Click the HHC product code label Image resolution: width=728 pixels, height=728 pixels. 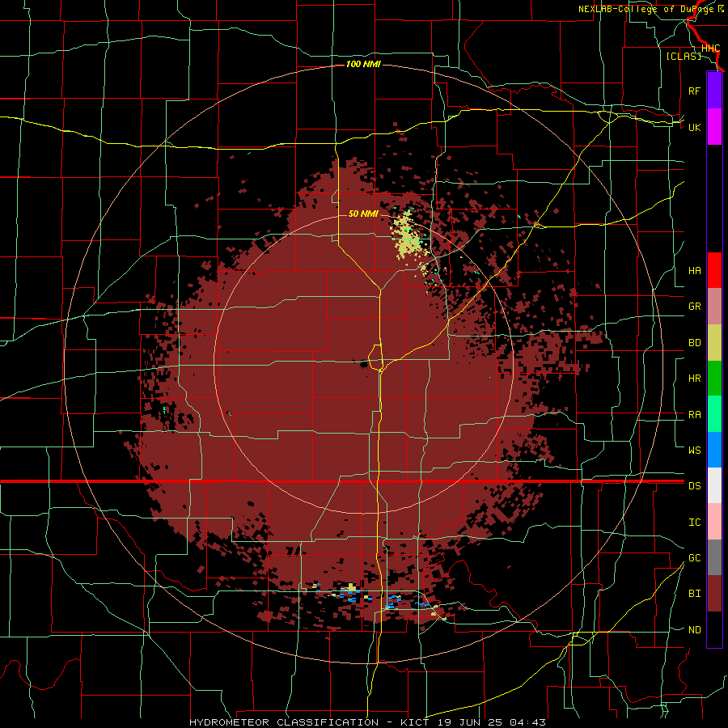click(710, 49)
